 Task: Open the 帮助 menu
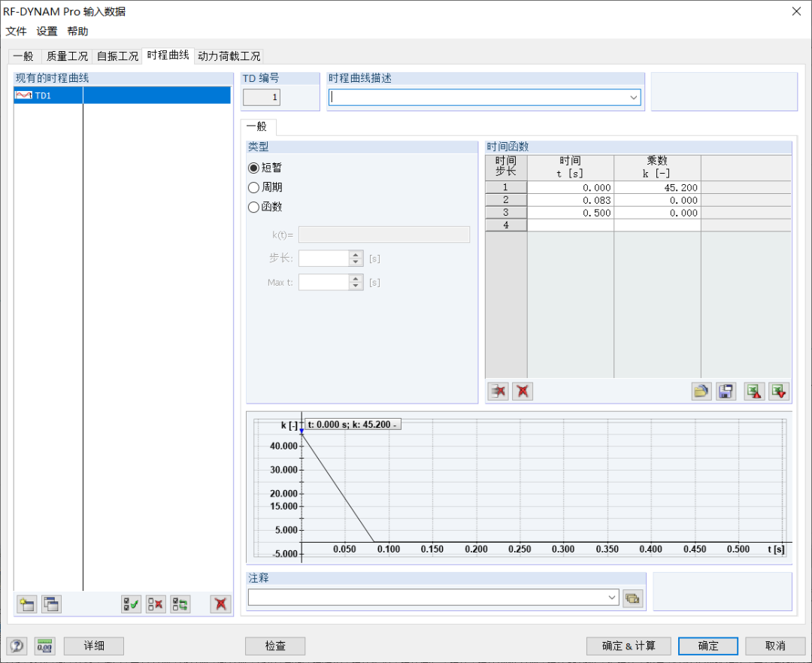tap(77, 31)
